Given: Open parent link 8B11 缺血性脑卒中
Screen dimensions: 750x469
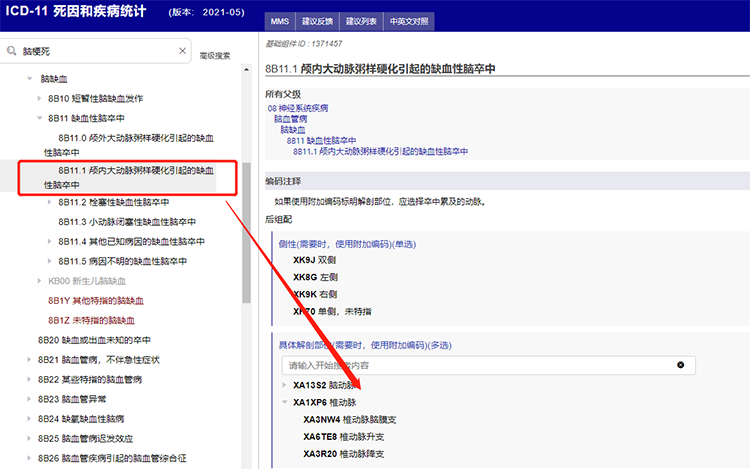Looking at the screenshot, I should (321, 141).
